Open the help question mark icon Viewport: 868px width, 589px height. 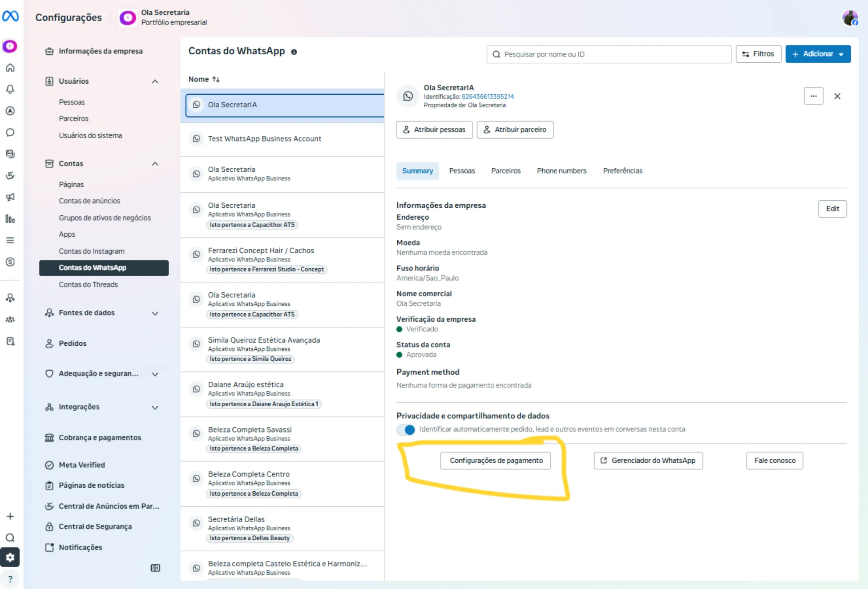[x=10, y=579]
